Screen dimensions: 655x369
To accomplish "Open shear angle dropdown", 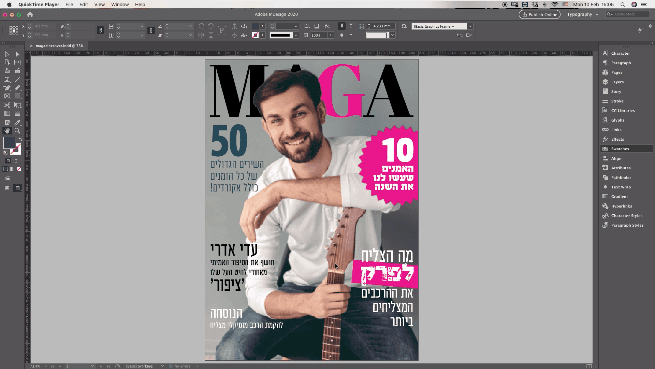I will (190, 36).
